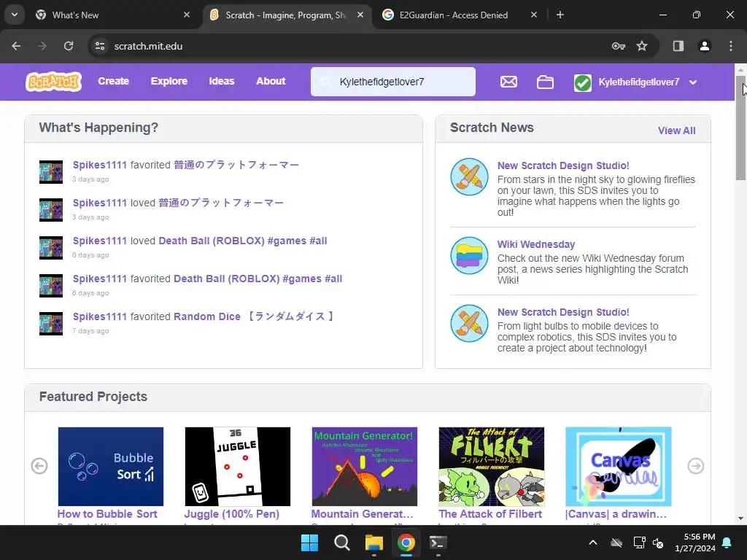Screen dimensions: 747x560
Task: Open Windows taskbar search
Action: click(x=341, y=542)
